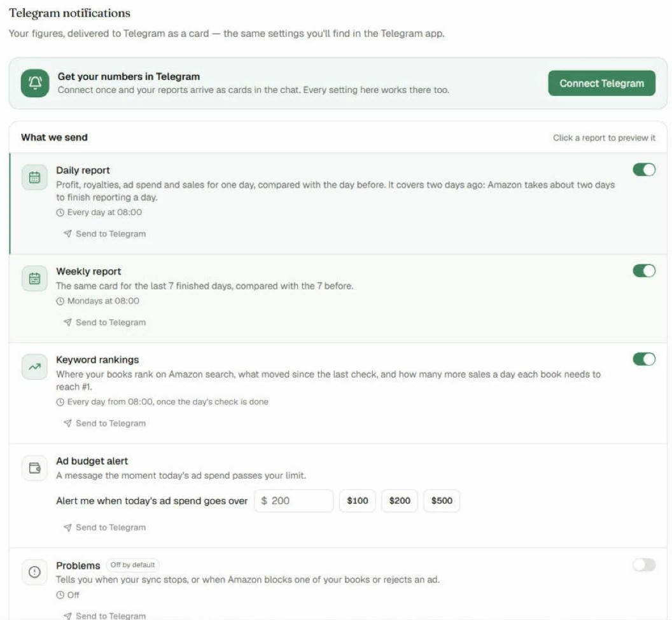The image size is (672, 620).
Task: Switch off the Keyword rankings toggle
Action: click(x=644, y=359)
